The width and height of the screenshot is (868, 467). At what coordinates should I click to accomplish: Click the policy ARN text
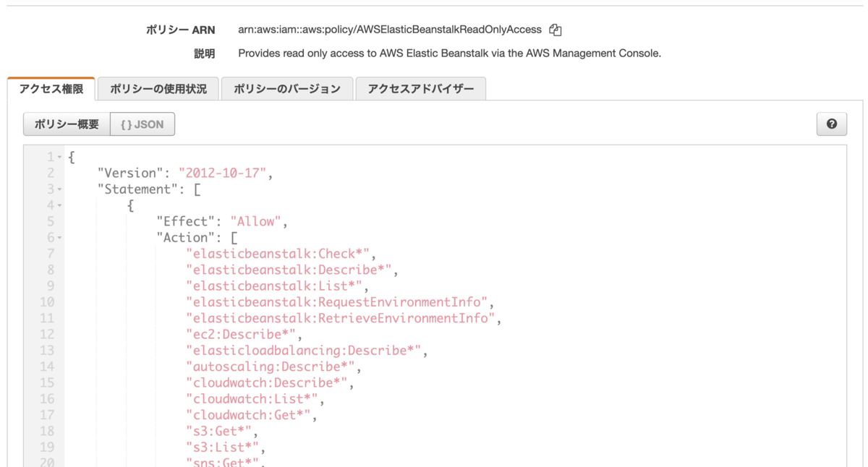[x=390, y=30]
